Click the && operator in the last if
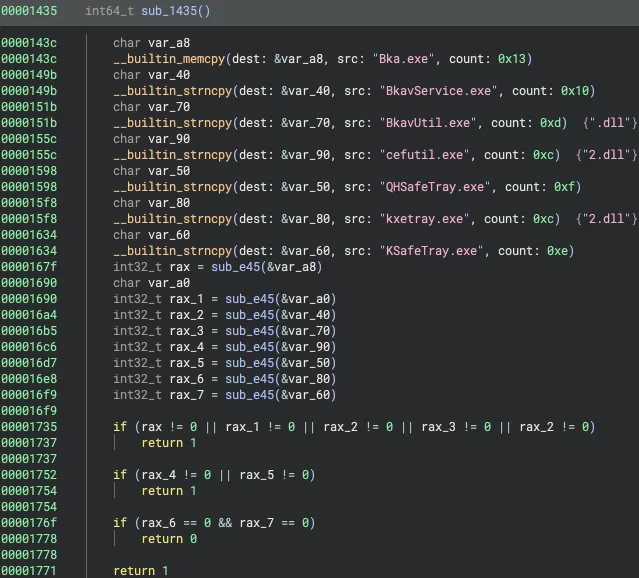This screenshot has width=639, height=578. pyautogui.click(x=225, y=523)
